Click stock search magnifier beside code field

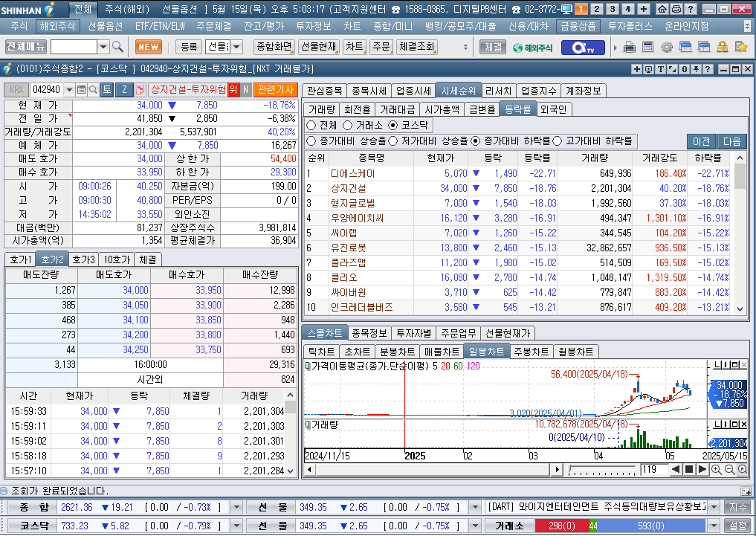pyautogui.click(x=93, y=90)
